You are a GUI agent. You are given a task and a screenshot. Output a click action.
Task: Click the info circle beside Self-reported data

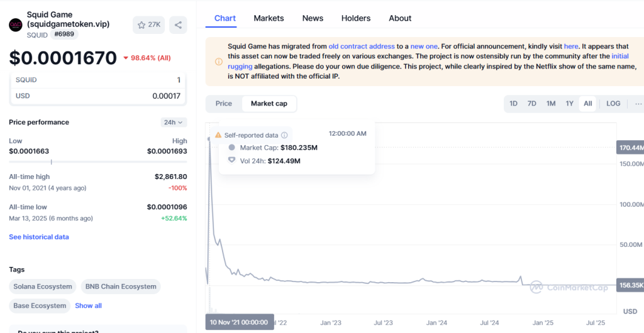pyautogui.click(x=284, y=135)
